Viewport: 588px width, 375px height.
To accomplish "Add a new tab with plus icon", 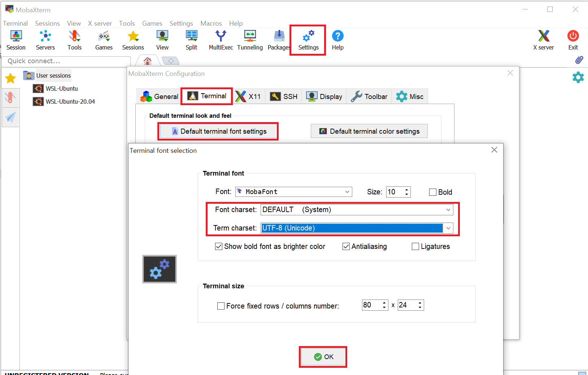I will [x=171, y=61].
